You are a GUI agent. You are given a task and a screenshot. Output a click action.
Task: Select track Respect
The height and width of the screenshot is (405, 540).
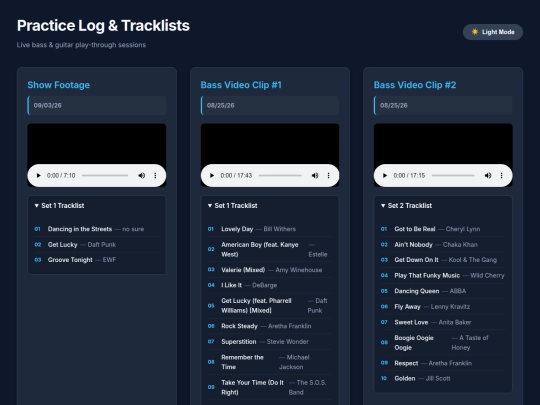click(x=443, y=363)
